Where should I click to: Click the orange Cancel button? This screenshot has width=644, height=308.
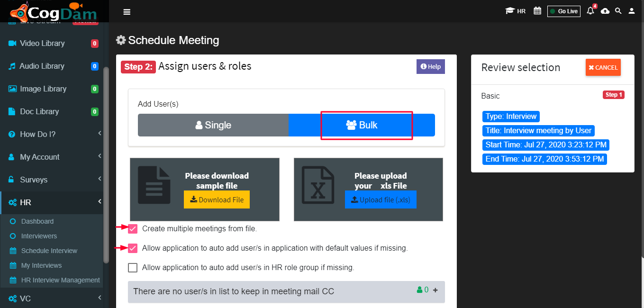603,67
